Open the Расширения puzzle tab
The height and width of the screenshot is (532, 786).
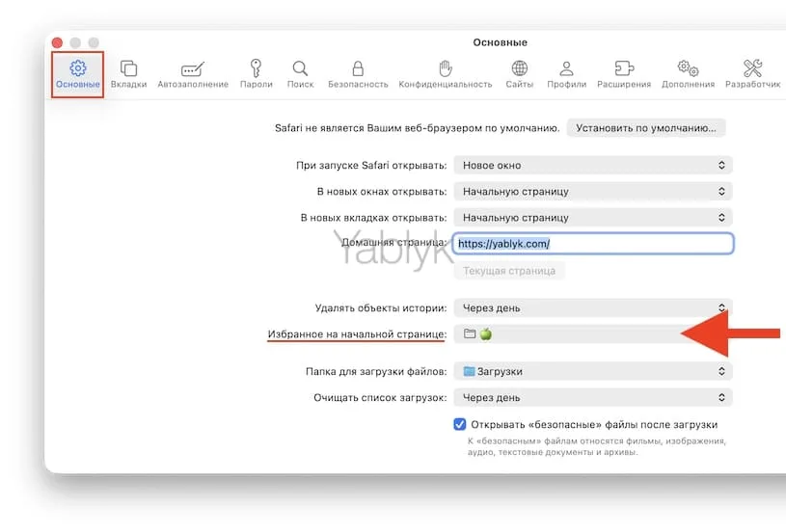624,74
